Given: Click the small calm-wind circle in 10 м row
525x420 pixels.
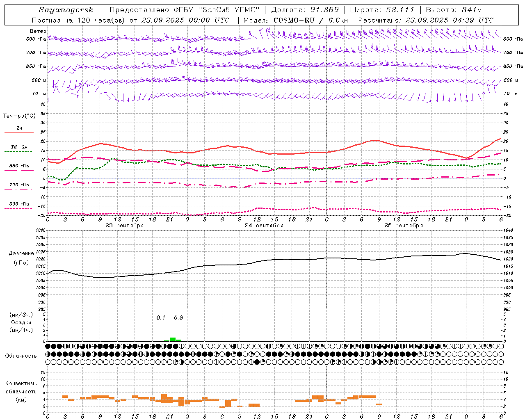Looking at the screenshot, I should point(484,94).
